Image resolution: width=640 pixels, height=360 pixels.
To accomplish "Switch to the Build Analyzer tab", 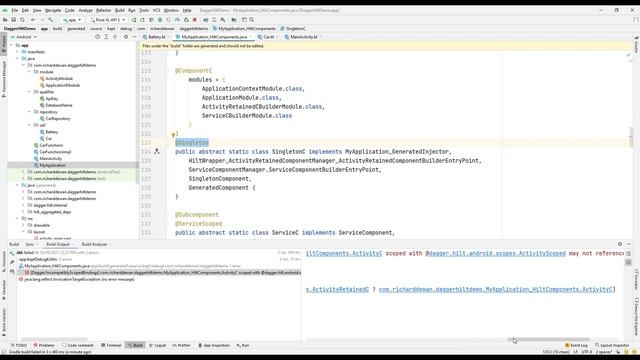I will point(94,244).
